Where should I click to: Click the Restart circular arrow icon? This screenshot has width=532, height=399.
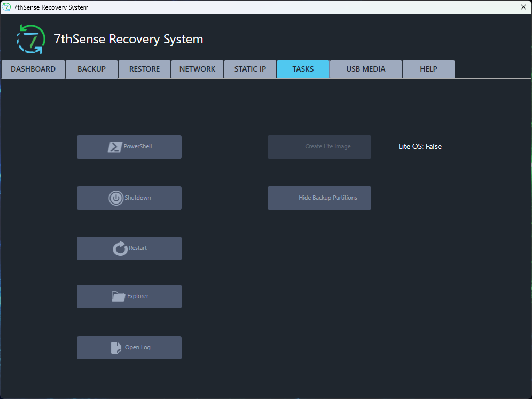coord(120,248)
